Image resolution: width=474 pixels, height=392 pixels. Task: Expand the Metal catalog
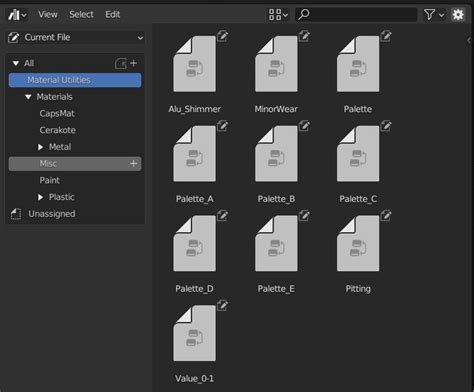[40, 147]
